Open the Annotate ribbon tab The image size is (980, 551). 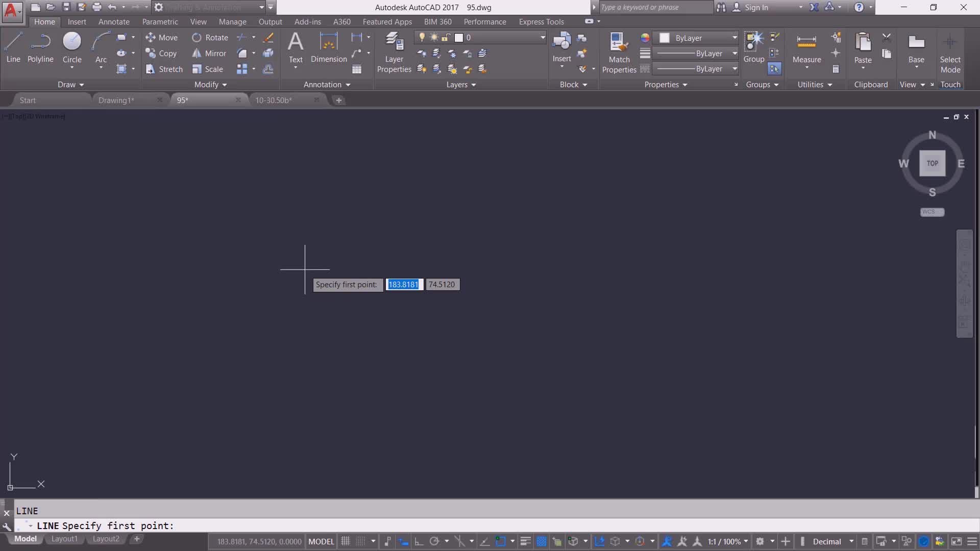114,22
